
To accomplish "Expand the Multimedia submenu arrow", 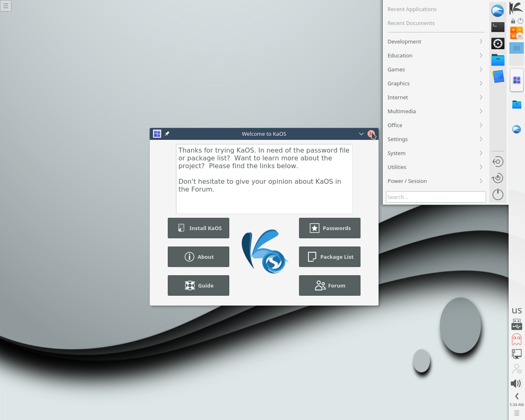I will coord(481,111).
